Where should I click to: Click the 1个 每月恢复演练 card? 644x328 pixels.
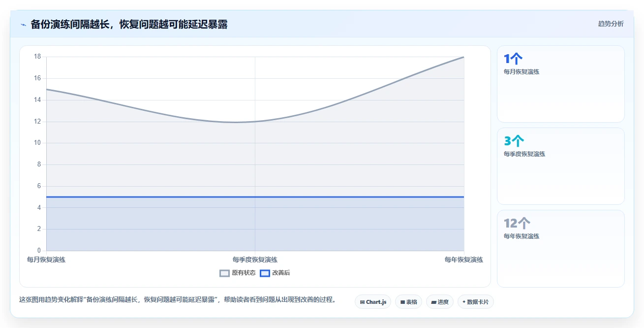pyautogui.click(x=560, y=84)
